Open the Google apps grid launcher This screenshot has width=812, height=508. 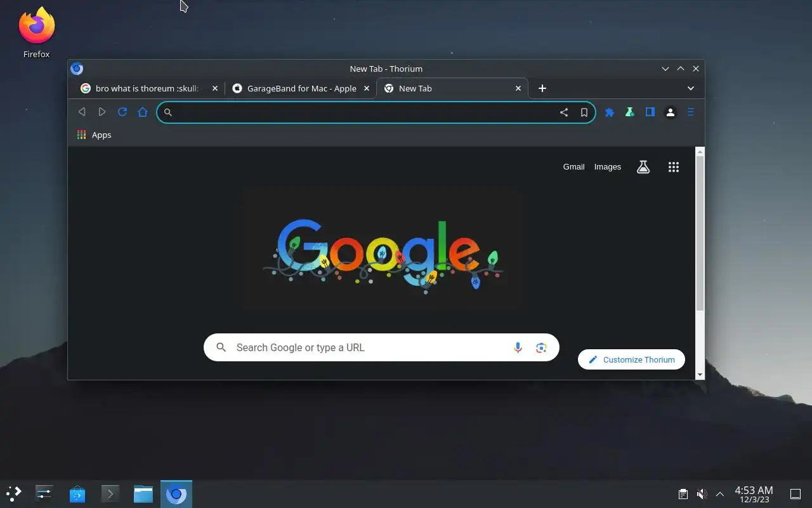pos(674,167)
